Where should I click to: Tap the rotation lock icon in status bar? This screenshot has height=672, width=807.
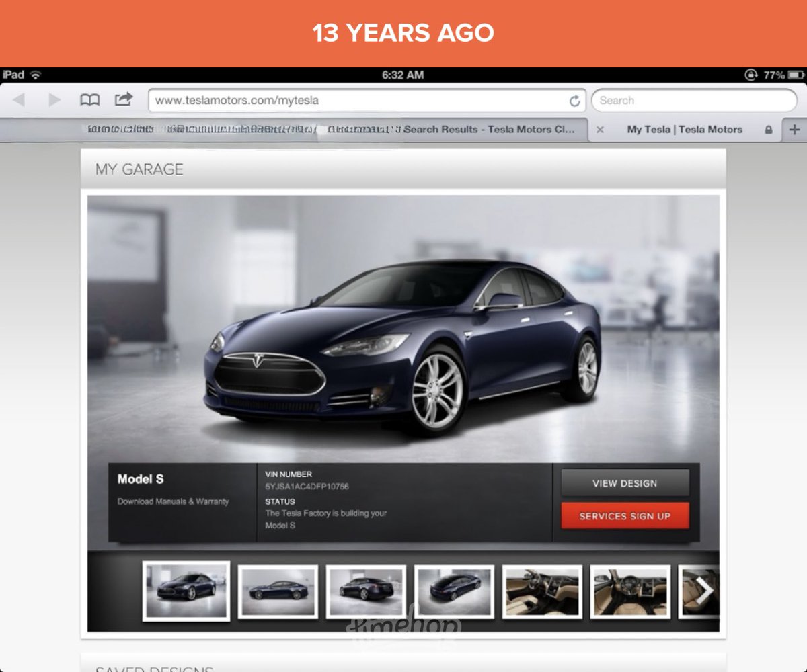point(751,75)
